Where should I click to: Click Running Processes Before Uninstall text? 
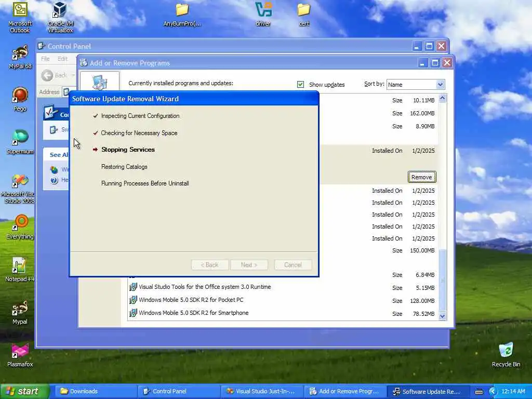click(x=145, y=183)
